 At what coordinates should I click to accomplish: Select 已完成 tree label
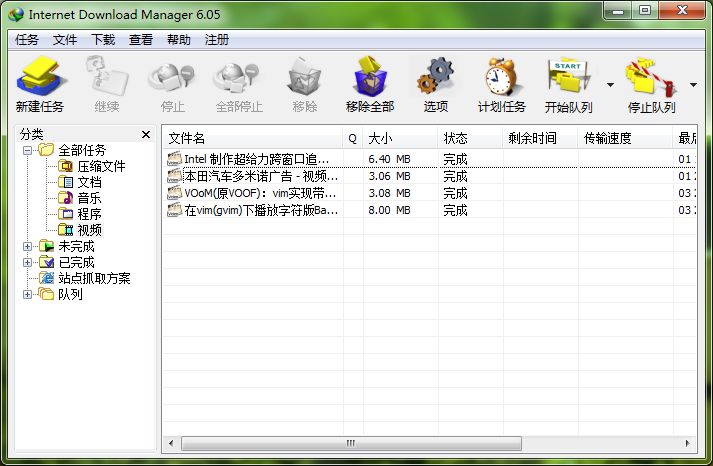(x=76, y=262)
